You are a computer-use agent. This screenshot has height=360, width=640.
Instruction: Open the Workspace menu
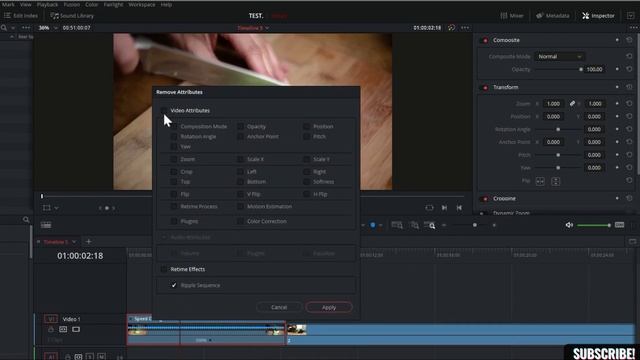pos(142,4)
